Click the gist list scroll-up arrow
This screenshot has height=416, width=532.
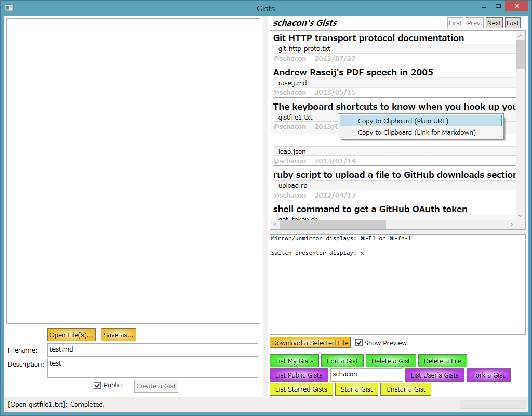(521, 36)
